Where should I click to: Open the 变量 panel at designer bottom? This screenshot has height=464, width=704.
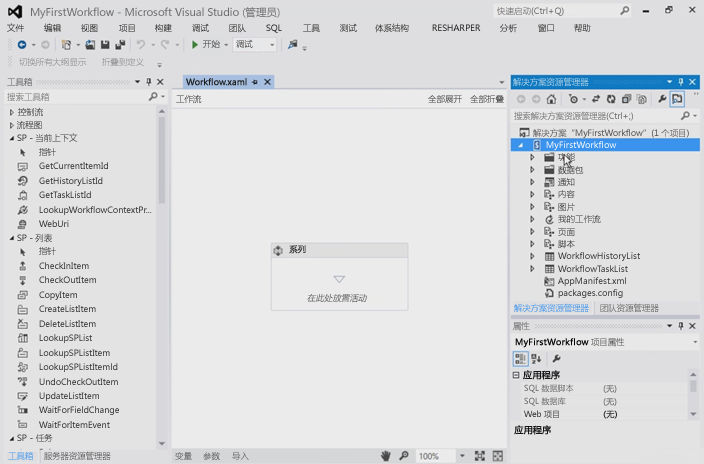183,456
